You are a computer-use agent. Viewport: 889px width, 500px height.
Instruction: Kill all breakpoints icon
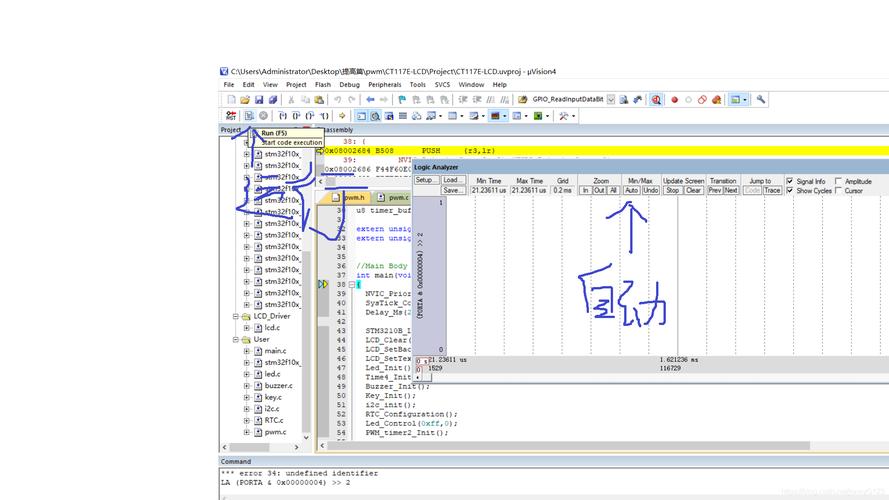[x=717, y=100]
